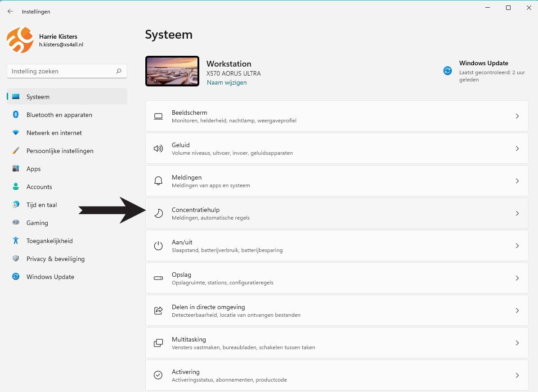Click "X570 AORUS ULTRA" device model text
Screen dimensions: 538x392
(233, 73)
